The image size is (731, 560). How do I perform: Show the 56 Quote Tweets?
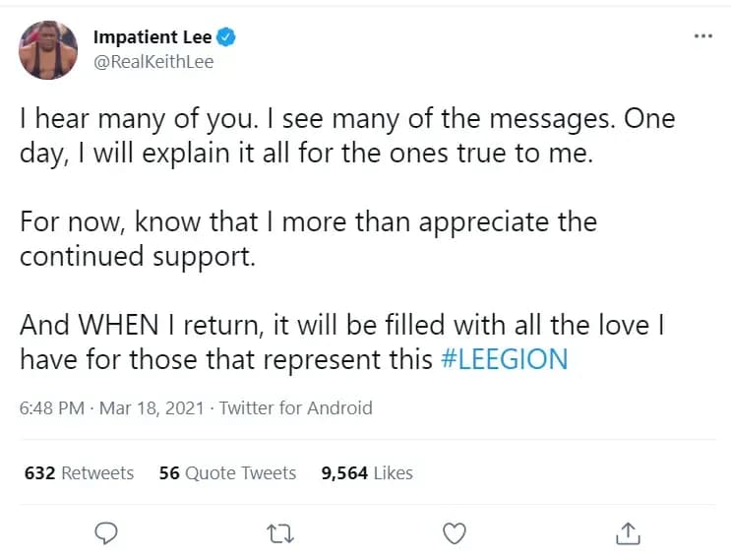pyautogui.click(x=227, y=473)
